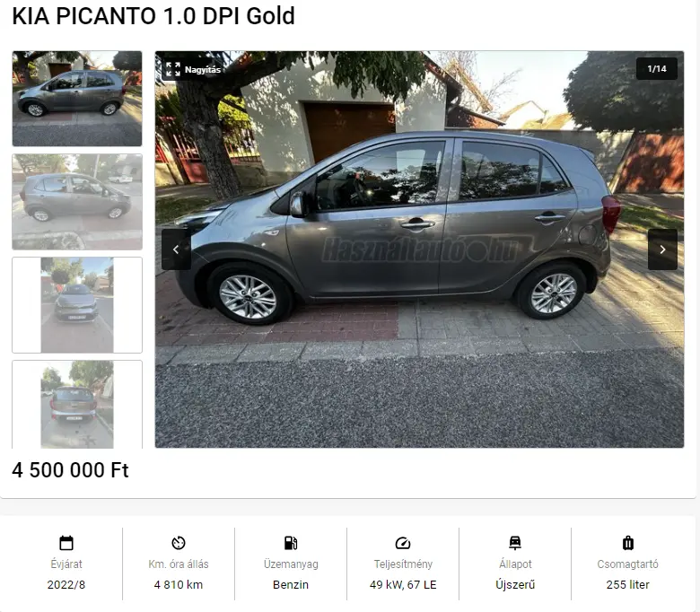Click the Nagyítás enlarge icon
Screen dimensions: 700x612
(x=173, y=69)
